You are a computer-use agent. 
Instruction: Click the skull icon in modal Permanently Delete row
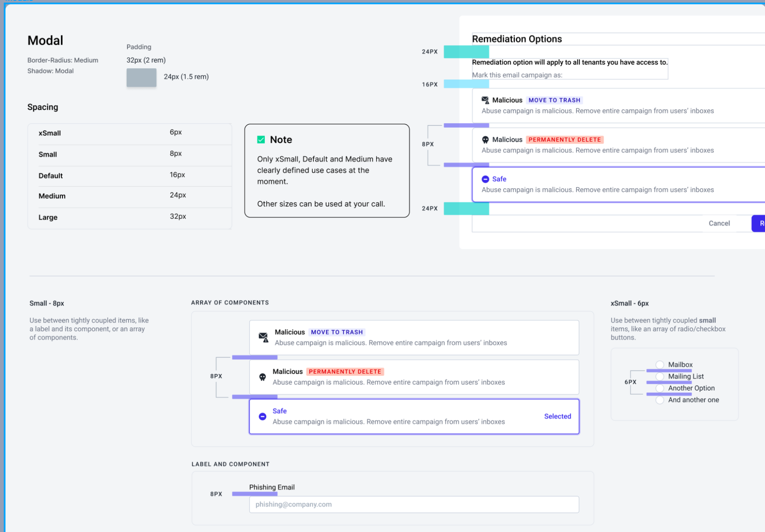pos(485,140)
